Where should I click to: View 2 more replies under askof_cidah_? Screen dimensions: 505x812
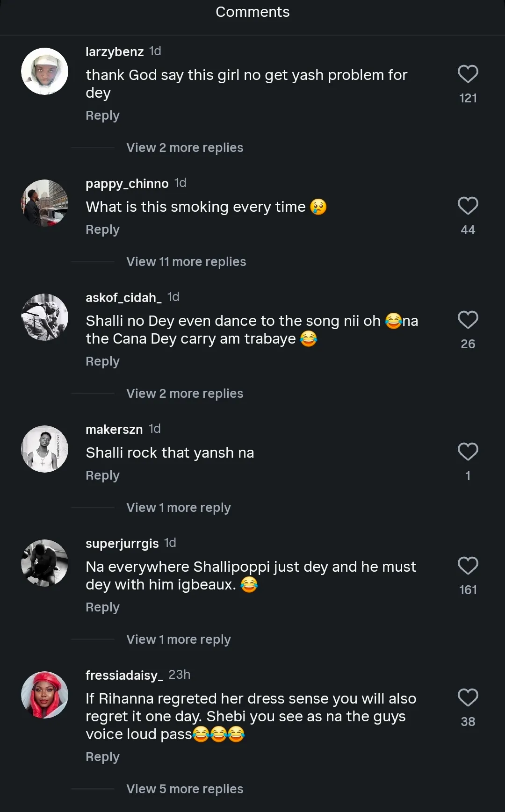pos(185,394)
